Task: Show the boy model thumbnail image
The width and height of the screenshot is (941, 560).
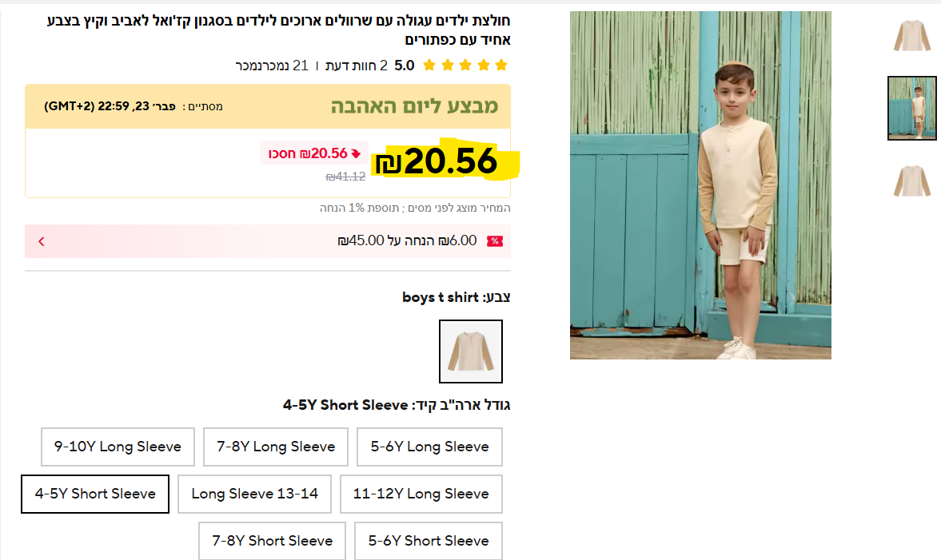Action: [x=911, y=108]
